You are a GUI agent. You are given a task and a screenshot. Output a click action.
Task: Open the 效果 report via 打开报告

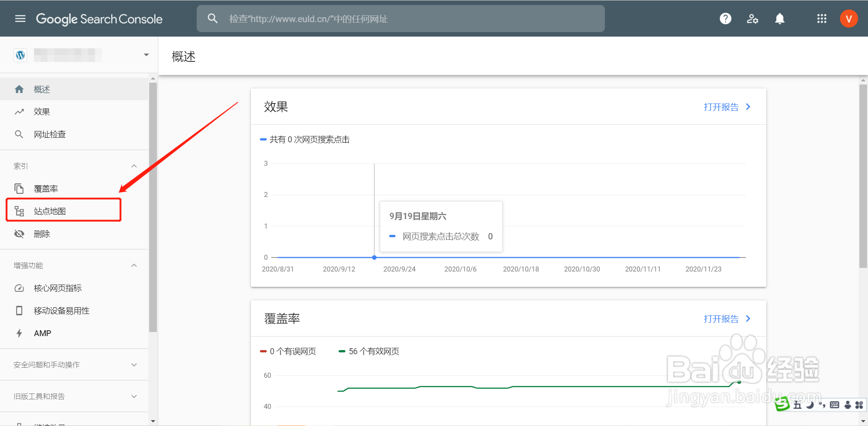tap(722, 107)
